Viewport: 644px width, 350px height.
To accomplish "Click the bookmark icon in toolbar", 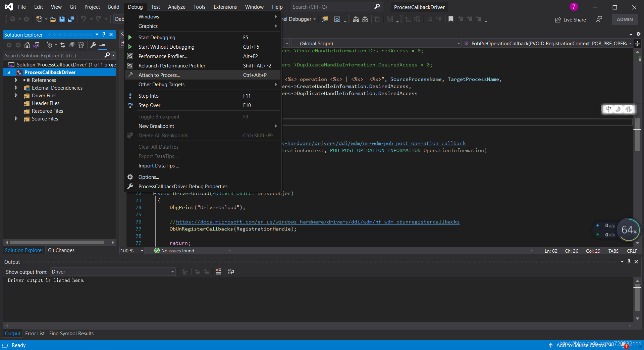I will [451, 19].
